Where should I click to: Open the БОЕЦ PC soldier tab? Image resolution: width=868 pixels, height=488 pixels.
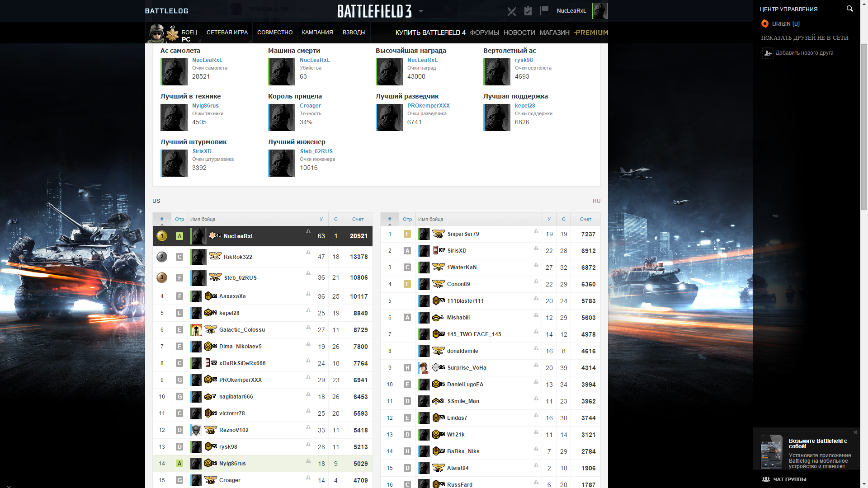click(x=174, y=33)
